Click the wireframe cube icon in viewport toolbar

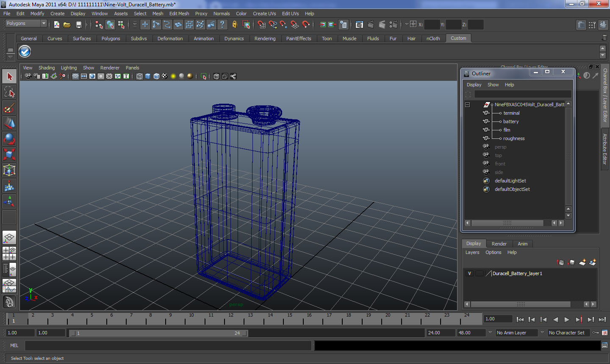tap(139, 76)
